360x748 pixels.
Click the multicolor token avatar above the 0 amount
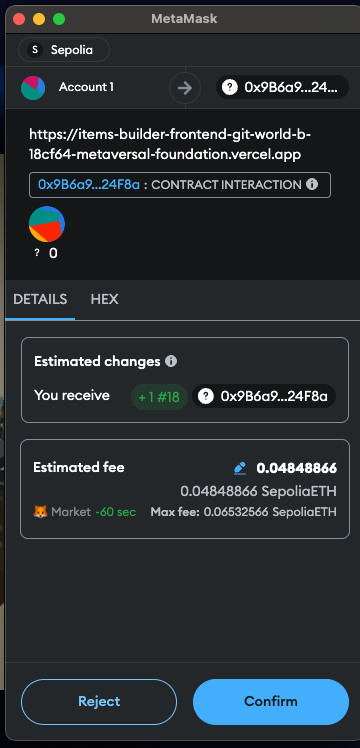coord(47,224)
